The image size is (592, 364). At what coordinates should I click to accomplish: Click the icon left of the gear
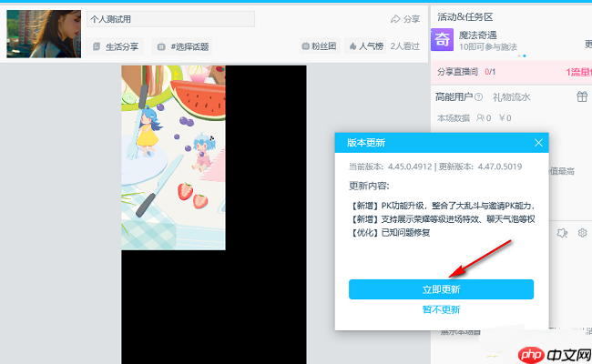(x=562, y=233)
